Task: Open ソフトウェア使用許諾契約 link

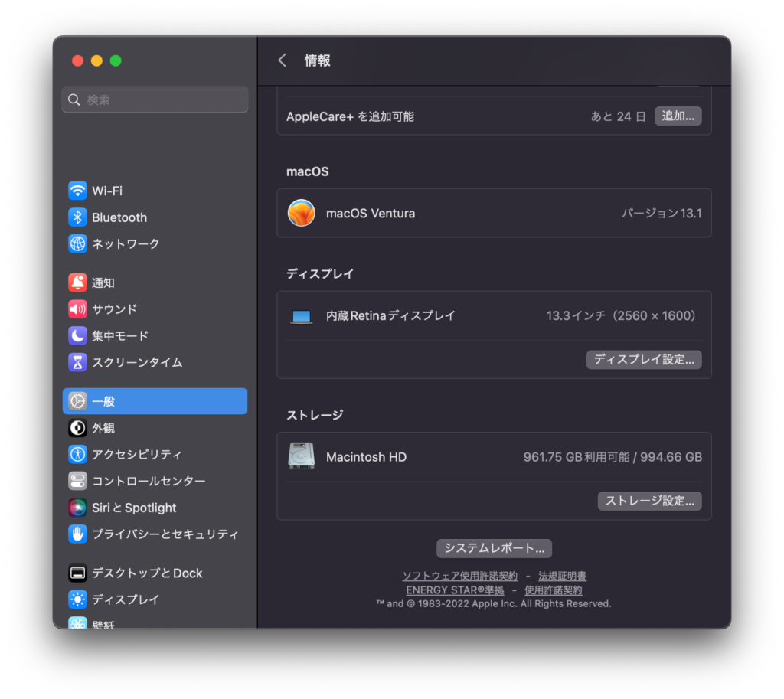Action: (x=460, y=576)
